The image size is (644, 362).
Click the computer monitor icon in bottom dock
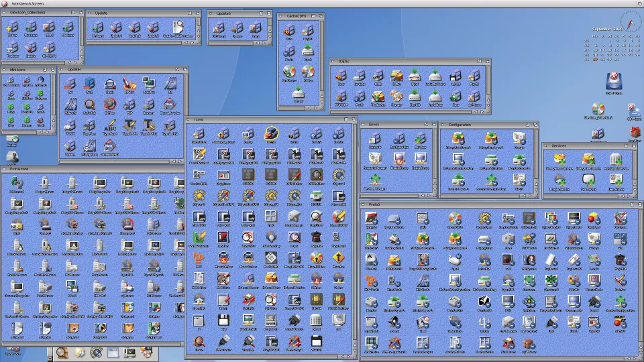[x=129, y=353]
